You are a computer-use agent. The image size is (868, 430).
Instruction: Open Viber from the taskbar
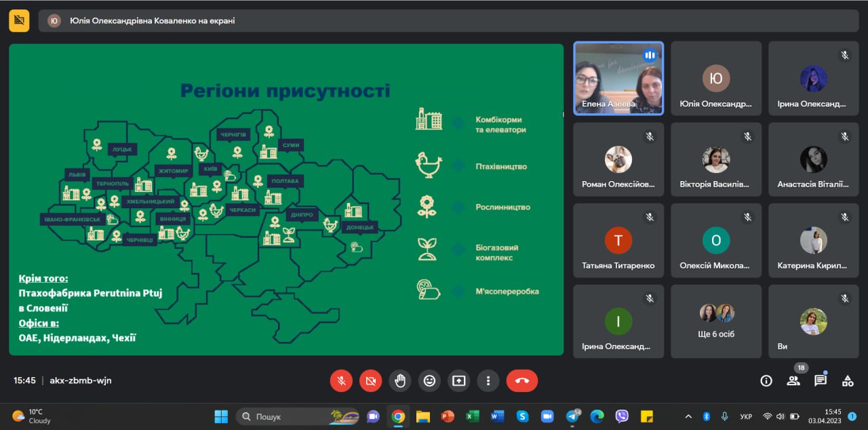pyautogui.click(x=622, y=416)
